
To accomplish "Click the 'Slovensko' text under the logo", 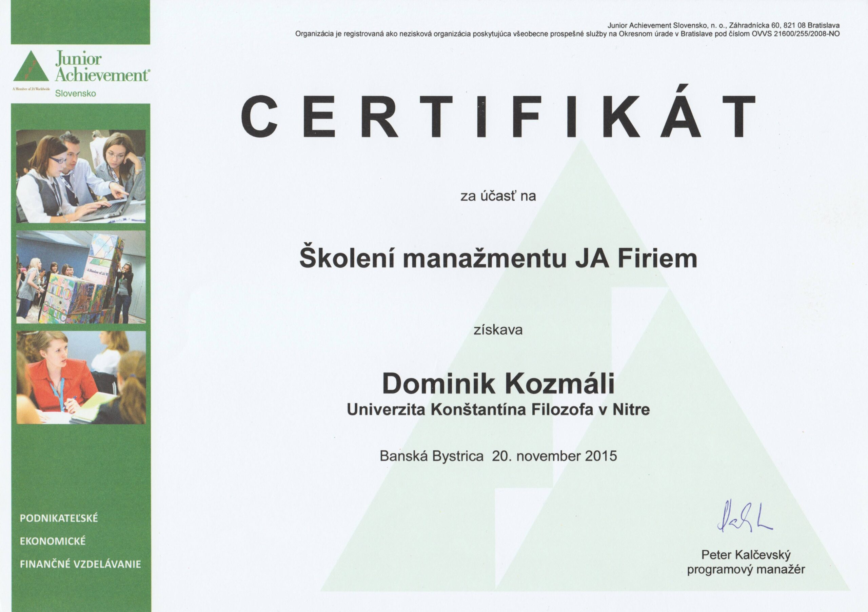I will (76, 93).
